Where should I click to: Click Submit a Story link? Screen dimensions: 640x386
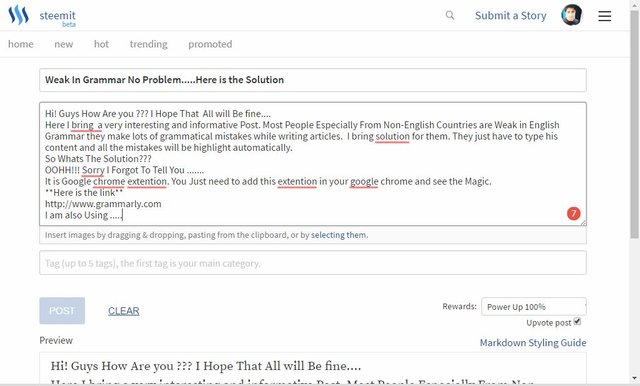511,16
